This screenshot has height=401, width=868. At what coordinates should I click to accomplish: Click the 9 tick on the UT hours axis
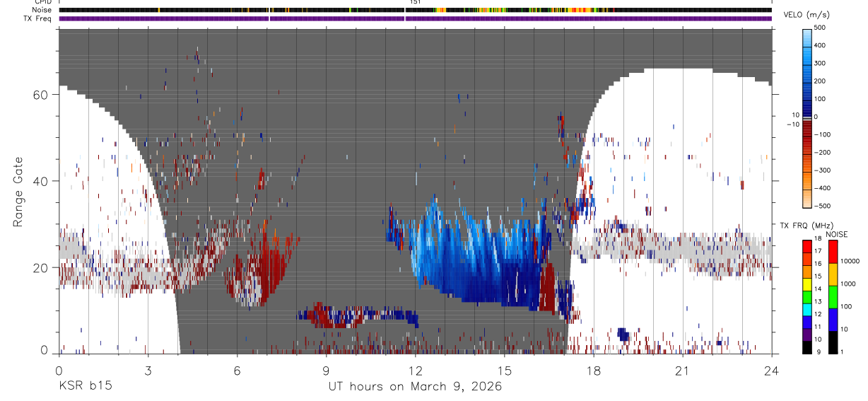point(326,370)
